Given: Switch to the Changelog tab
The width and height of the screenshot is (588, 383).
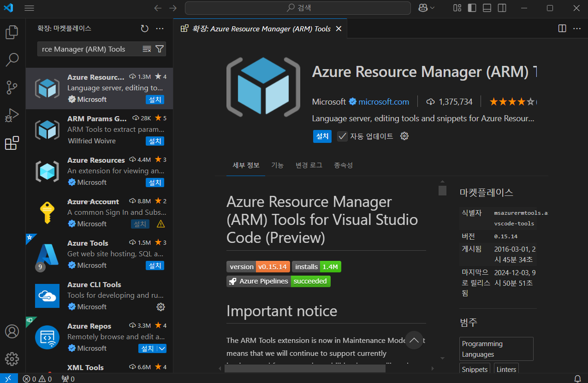Looking at the screenshot, I should [x=309, y=165].
